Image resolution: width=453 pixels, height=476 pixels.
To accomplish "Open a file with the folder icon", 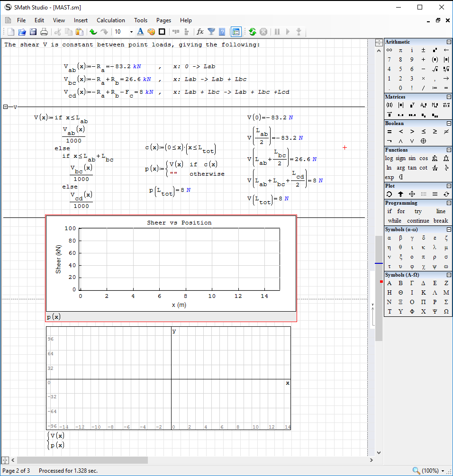I will (x=22, y=32).
